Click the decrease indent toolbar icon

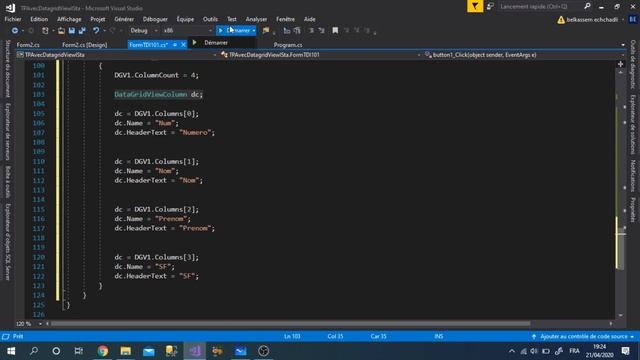(311, 31)
